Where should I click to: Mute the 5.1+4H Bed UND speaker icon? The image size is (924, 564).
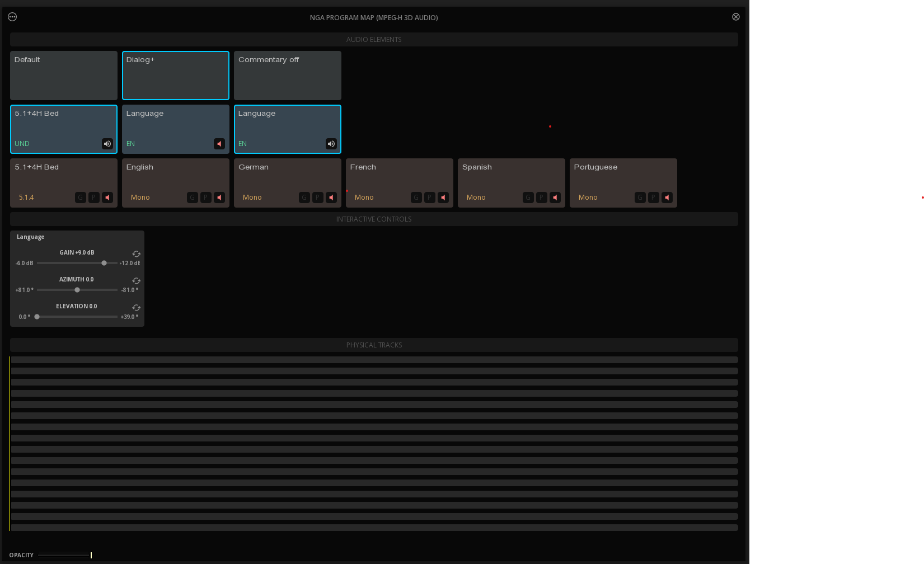[x=107, y=144]
